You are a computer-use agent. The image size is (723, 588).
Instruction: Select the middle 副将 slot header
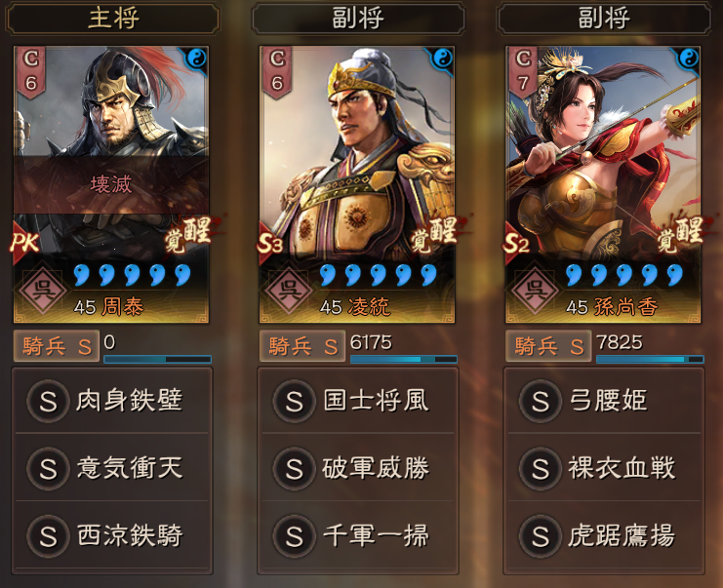358,19
